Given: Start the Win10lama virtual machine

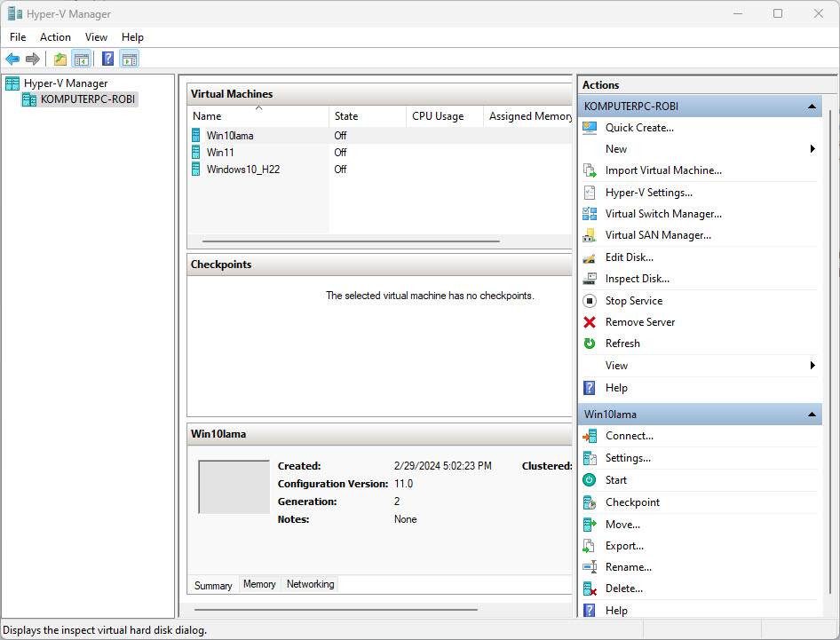Looking at the screenshot, I should pyautogui.click(x=614, y=479).
